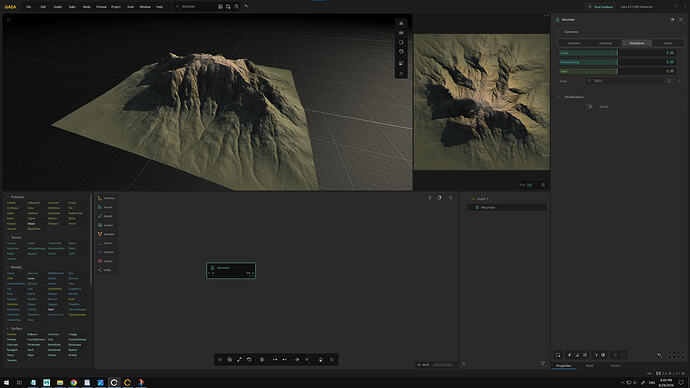This screenshot has height=388, width=690.
Task: Adjust the green slider above the Seed field
Action: pyautogui.click(x=617, y=71)
